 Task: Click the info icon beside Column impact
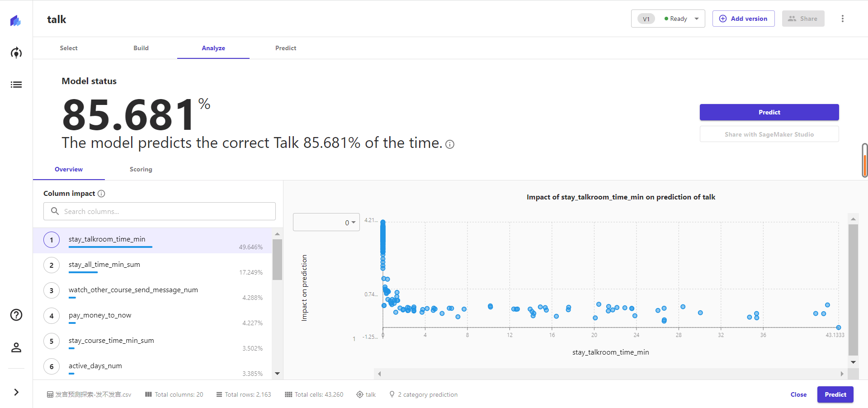pyautogui.click(x=102, y=194)
